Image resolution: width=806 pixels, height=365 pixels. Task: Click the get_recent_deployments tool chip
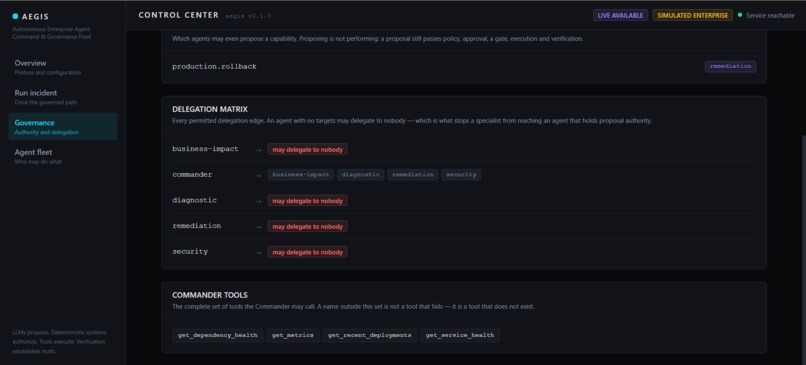[x=370, y=335]
